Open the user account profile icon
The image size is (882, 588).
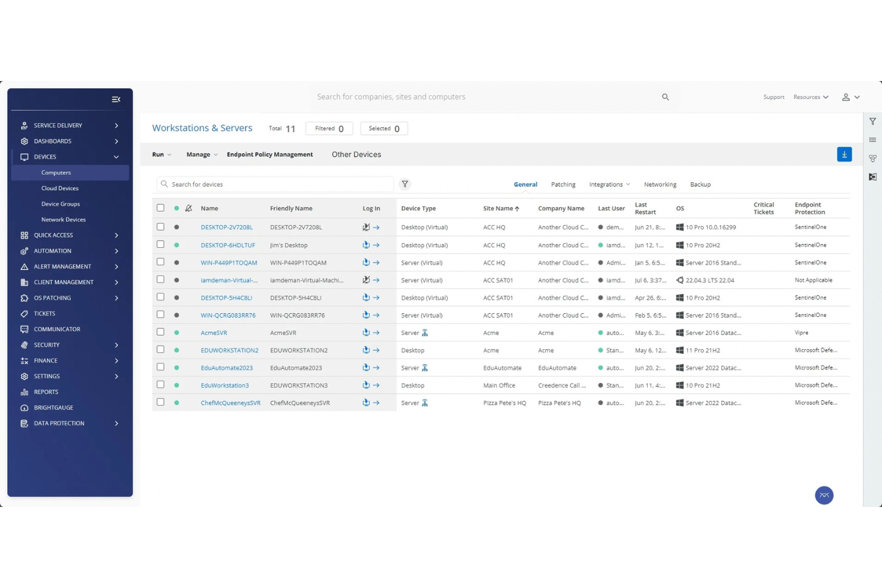pos(846,97)
